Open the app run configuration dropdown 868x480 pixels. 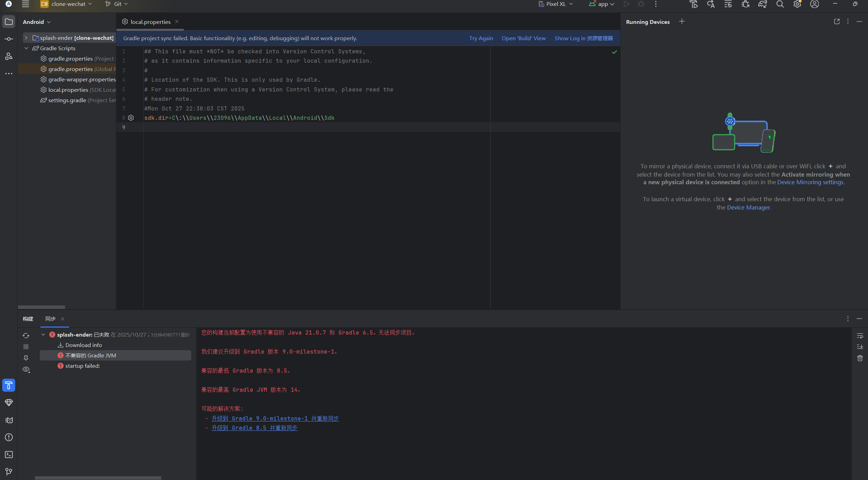[x=602, y=4]
